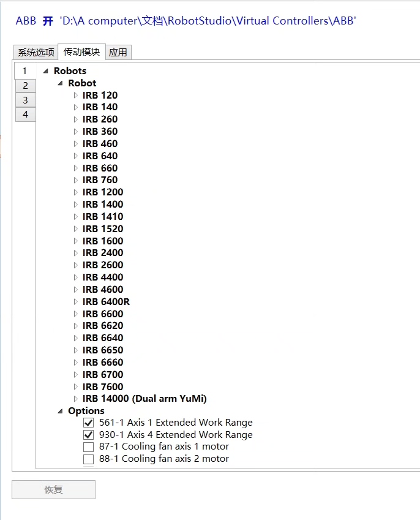The image size is (420, 520).
Task: Click the disabled 恢复 button
Action: click(54, 489)
